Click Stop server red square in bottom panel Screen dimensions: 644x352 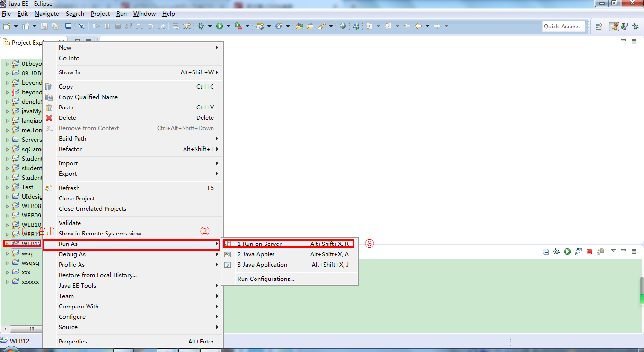click(x=589, y=252)
